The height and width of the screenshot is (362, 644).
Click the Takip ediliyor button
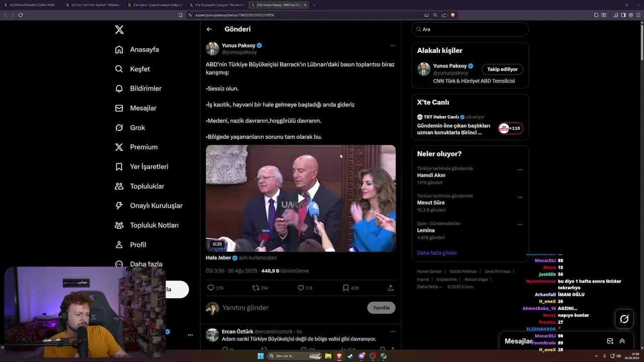point(502,69)
